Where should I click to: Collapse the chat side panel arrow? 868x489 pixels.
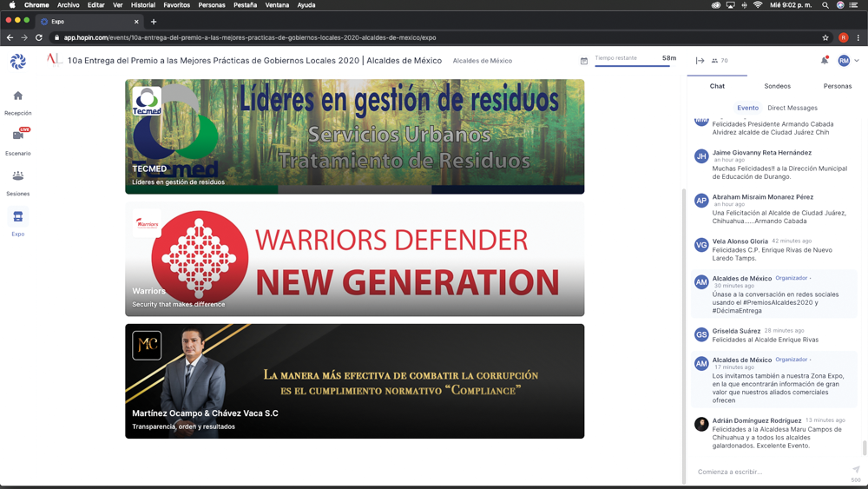(700, 60)
